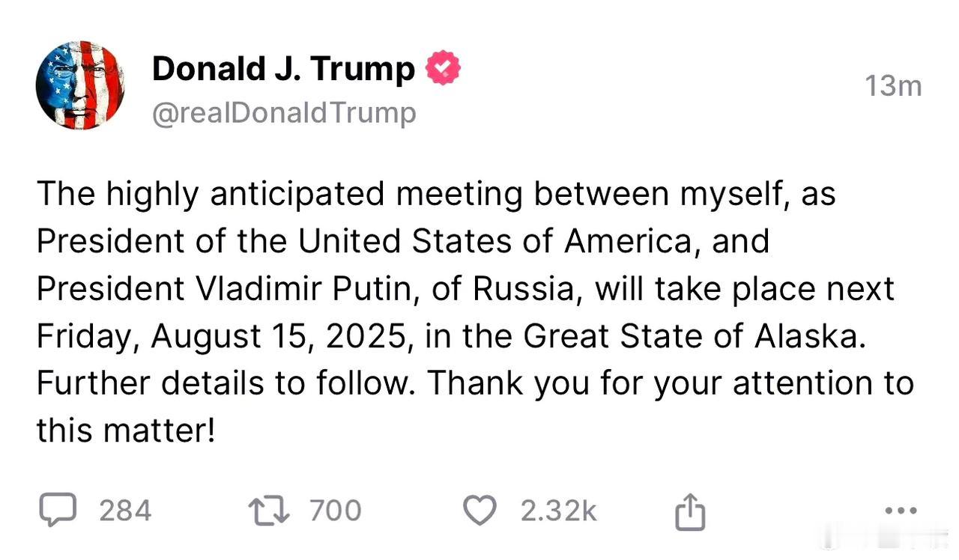Click the 284 replies count
The height and width of the screenshot is (560, 959).
pyautogui.click(x=125, y=511)
